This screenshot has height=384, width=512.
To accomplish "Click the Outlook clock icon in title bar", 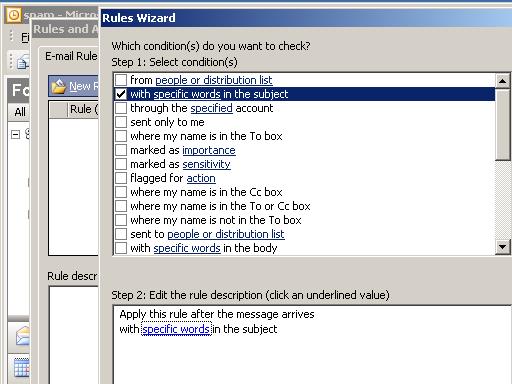I will click(14, 15).
